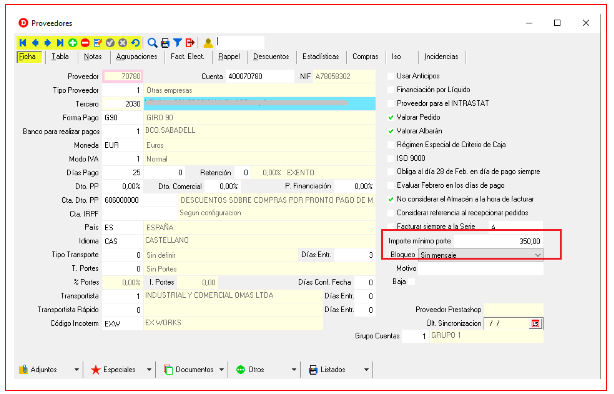The height and width of the screenshot is (394, 614).
Task: Click the yellow user icon in toolbar
Action: (208, 43)
